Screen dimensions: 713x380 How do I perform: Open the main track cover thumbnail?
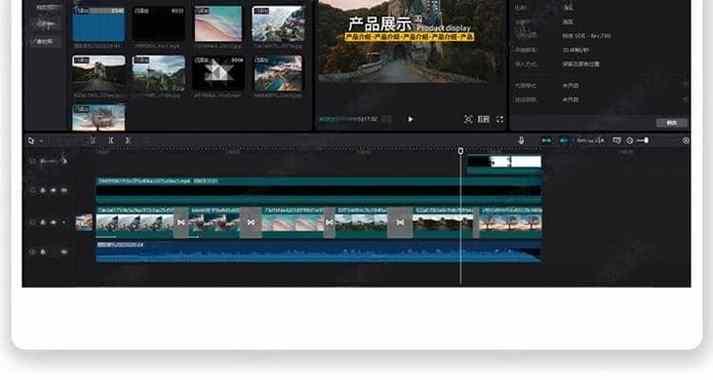coord(84,223)
